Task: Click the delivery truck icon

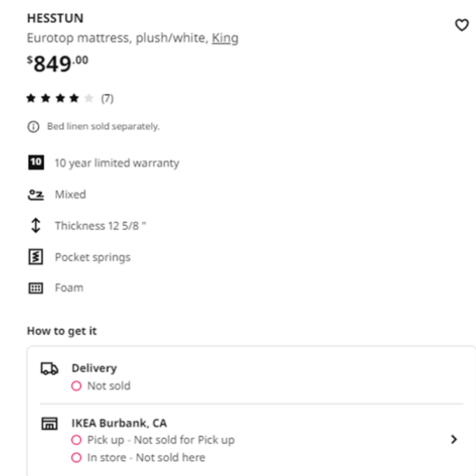Action: click(49, 369)
